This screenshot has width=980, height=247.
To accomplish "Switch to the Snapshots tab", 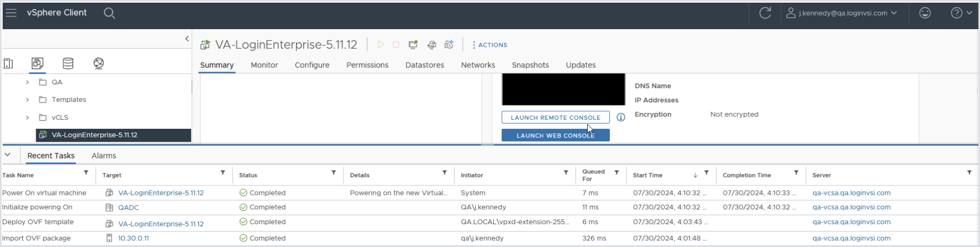I will (x=530, y=65).
